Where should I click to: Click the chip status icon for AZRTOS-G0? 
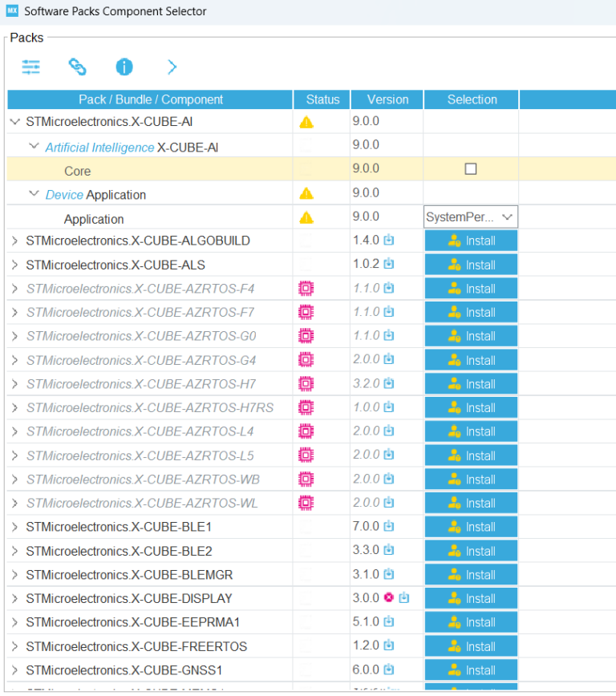[x=306, y=336]
